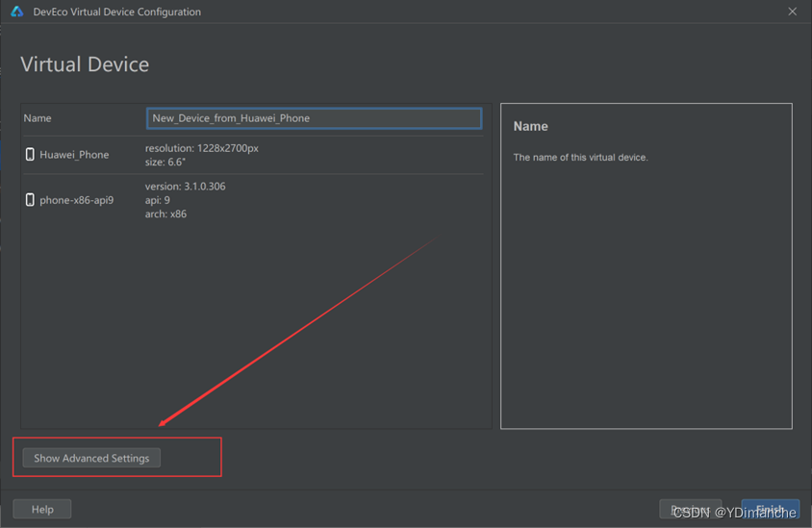Click the DevEco Studio logo icon

tap(17, 12)
